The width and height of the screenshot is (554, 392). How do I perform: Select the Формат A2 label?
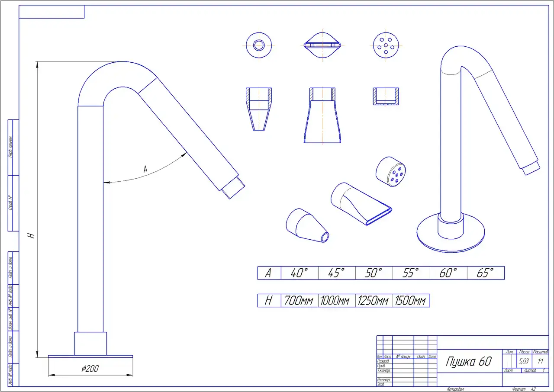[523, 389]
